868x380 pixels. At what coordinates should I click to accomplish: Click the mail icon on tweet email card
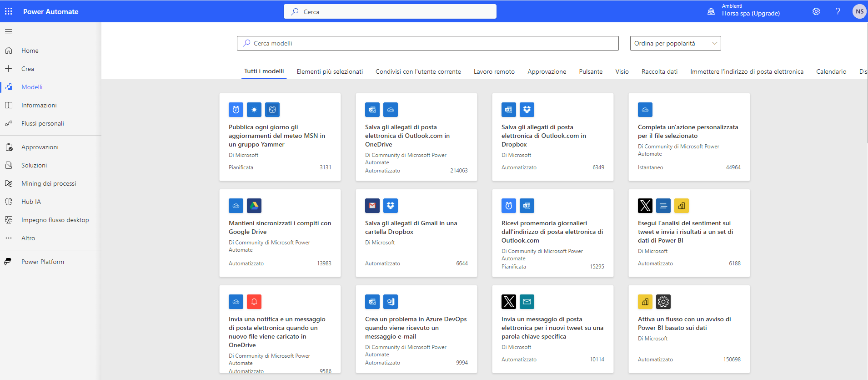(527, 302)
